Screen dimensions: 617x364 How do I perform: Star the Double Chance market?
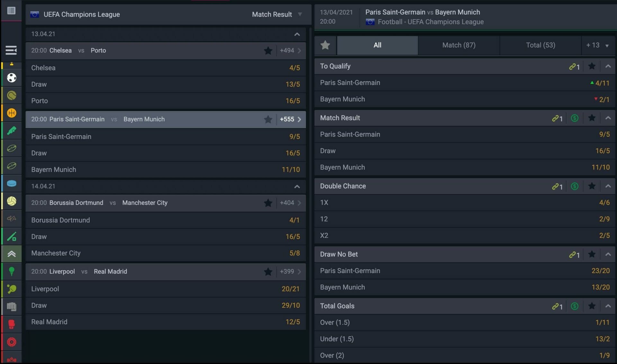(592, 186)
